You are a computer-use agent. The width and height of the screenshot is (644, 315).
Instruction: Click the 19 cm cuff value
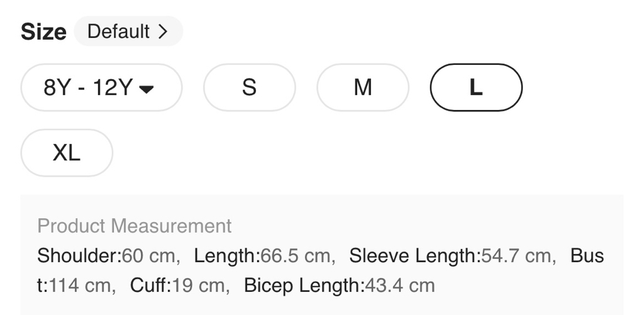(x=197, y=285)
